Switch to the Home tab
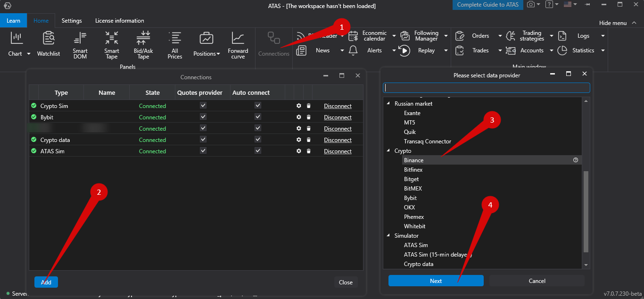The image size is (644, 299). (41, 21)
